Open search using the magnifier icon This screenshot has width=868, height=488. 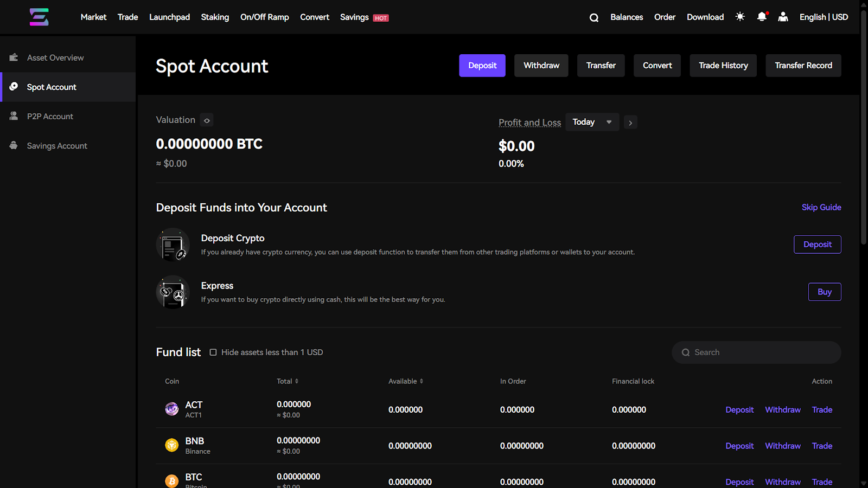(594, 17)
